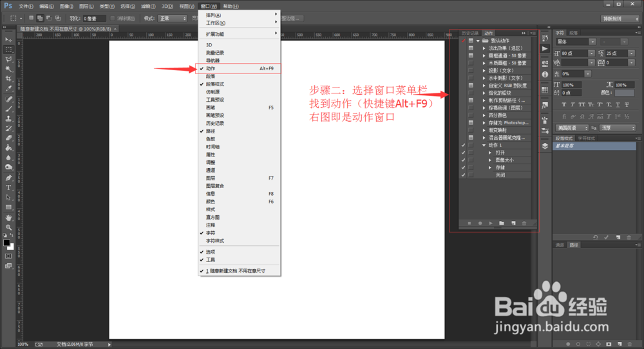This screenshot has height=349, width=644.
Task: Toggle the 消除锯齿 anti-alias checkbox
Action: point(113,19)
